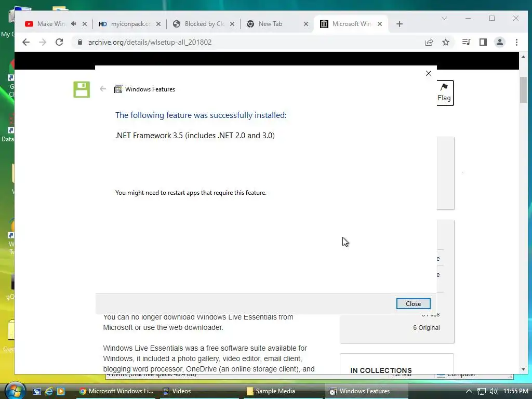Share this page via share icon
532x399 pixels.
point(429,42)
